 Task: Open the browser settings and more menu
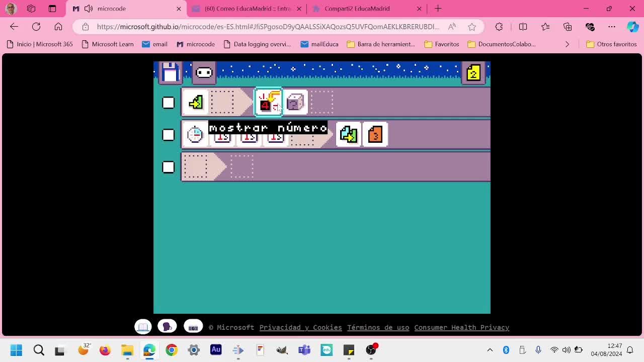(x=612, y=27)
